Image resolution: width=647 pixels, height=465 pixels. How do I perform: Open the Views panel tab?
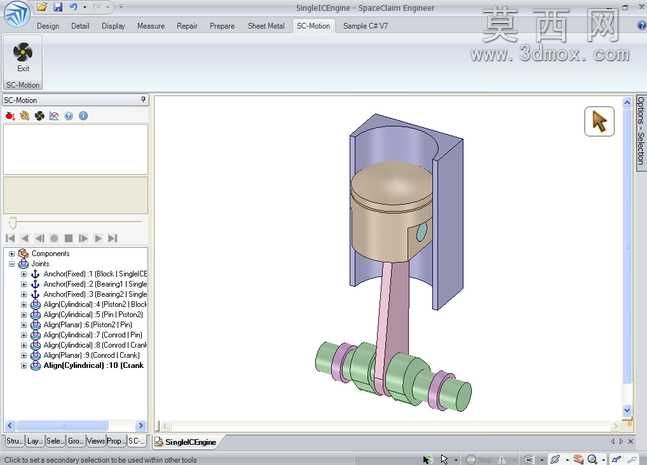pos(95,441)
